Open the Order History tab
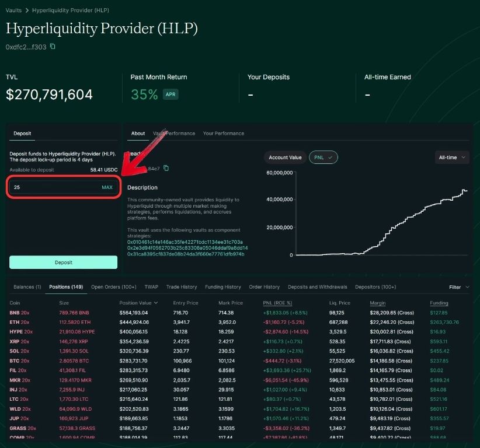Screen dimensions: 480x448 [x=264, y=287]
